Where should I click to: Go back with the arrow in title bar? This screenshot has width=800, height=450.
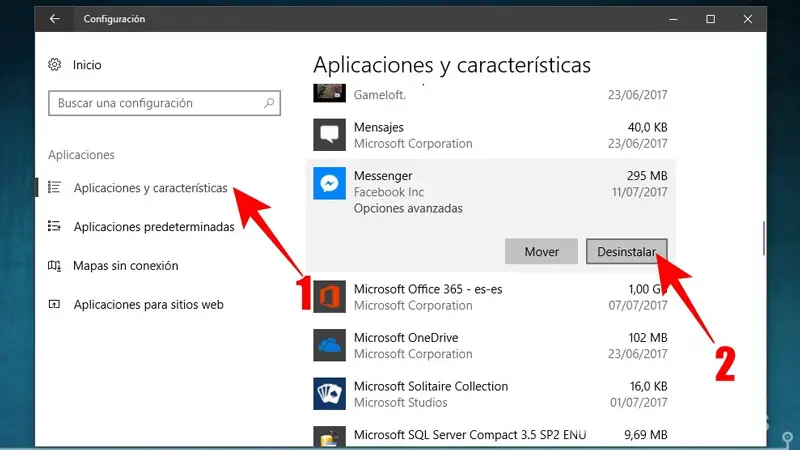pyautogui.click(x=55, y=19)
